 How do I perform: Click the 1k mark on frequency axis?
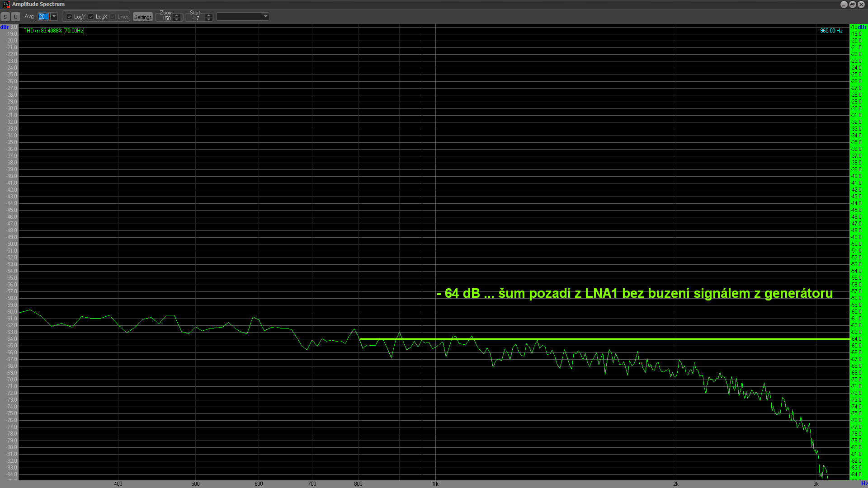pyautogui.click(x=435, y=483)
